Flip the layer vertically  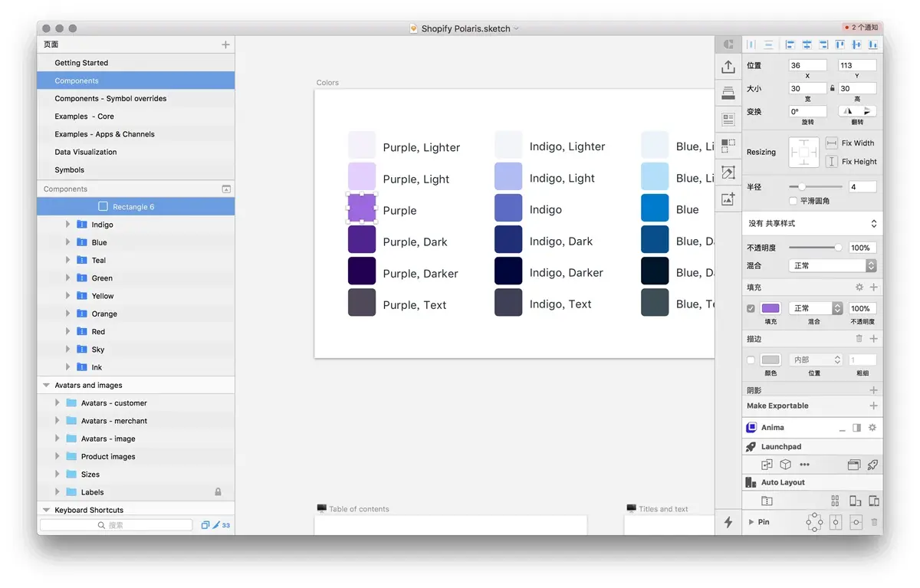click(x=866, y=111)
